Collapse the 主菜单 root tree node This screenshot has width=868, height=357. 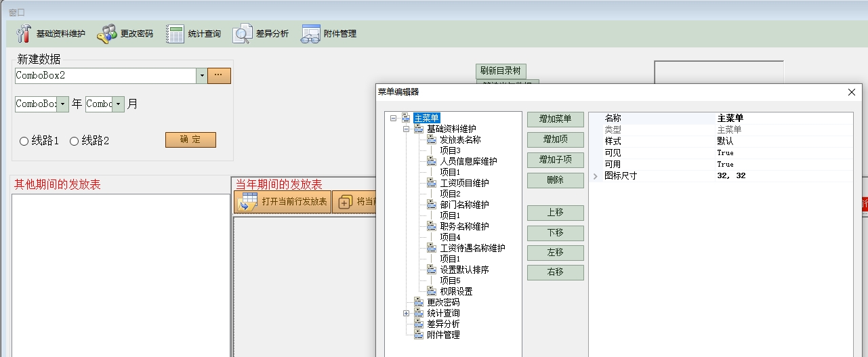(394, 119)
